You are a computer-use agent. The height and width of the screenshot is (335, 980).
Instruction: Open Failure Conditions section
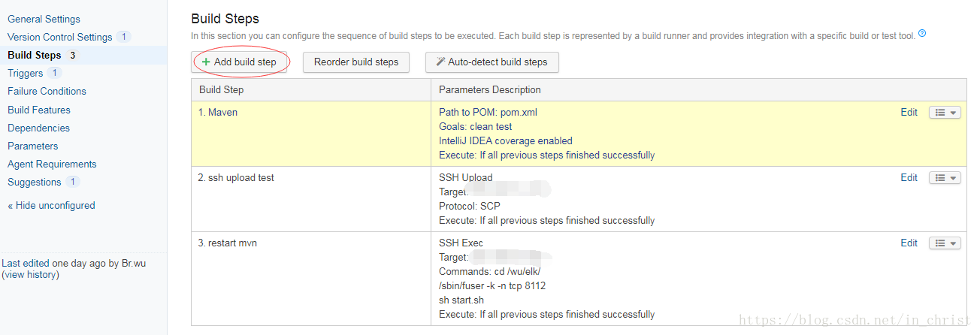(47, 91)
